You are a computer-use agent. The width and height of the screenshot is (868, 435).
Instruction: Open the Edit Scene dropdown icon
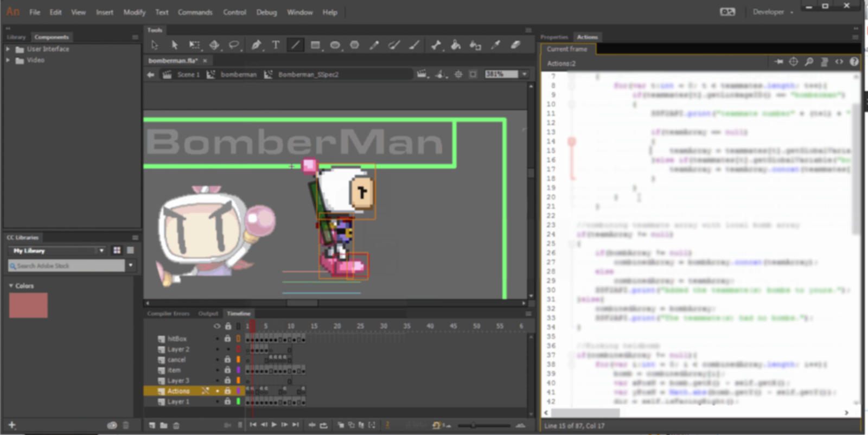point(422,74)
